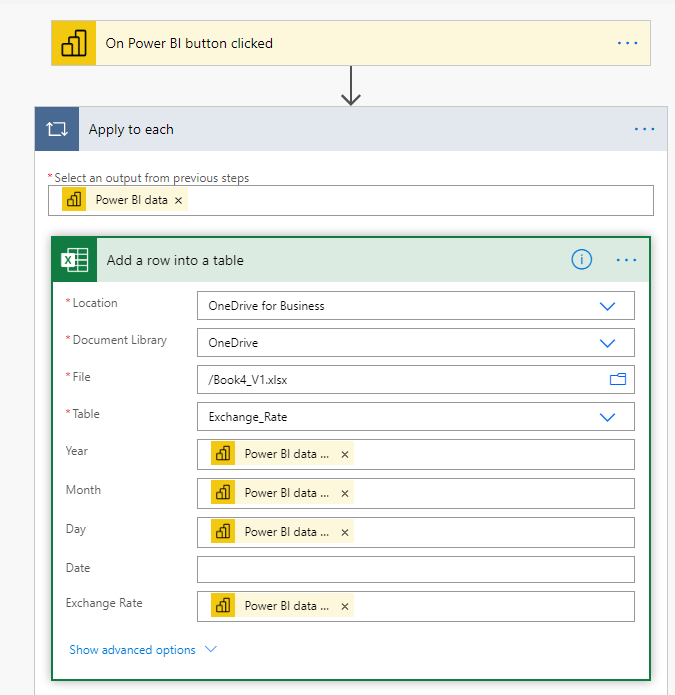This screenshot has width=675, height=695.
Task: Click the empty Date input field
Action: [415, 569]
